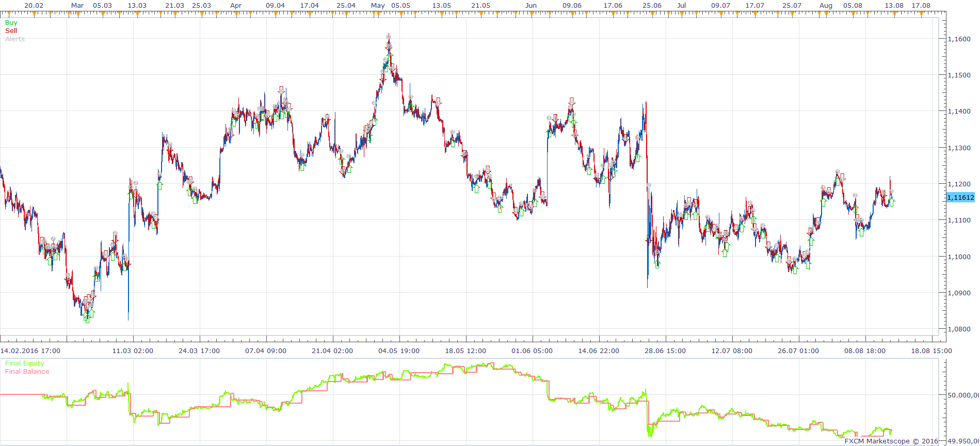Image resolution: width=980 pixels, height=446 pixels.
Task: Click the Alerts legend label
Action: pyautogui.click(x=15, y=39)
